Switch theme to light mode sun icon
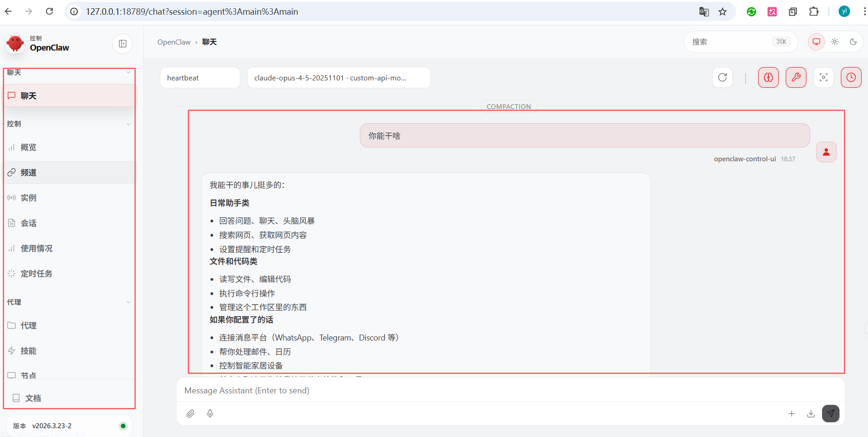This screenshot has height=437, width=868. pos(835,41)
